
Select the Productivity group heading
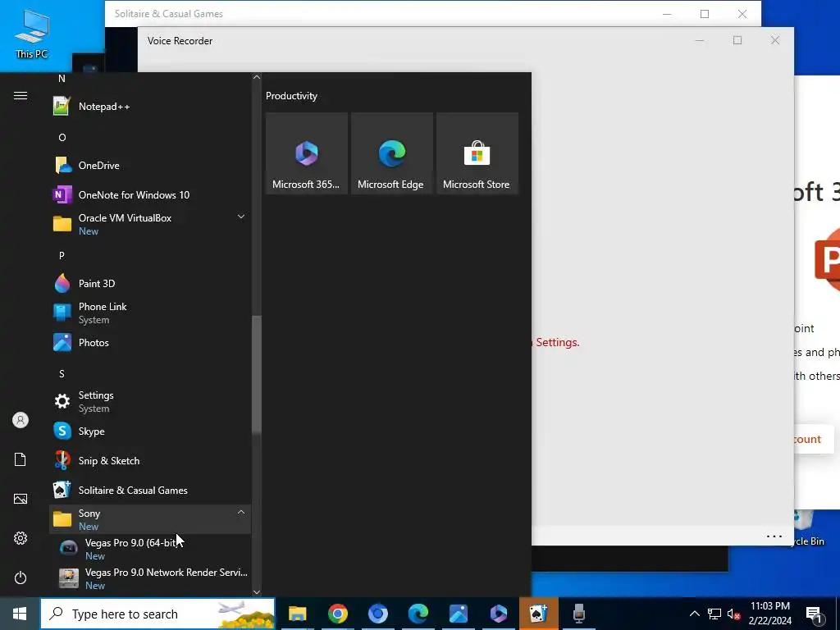coord(291,96)
